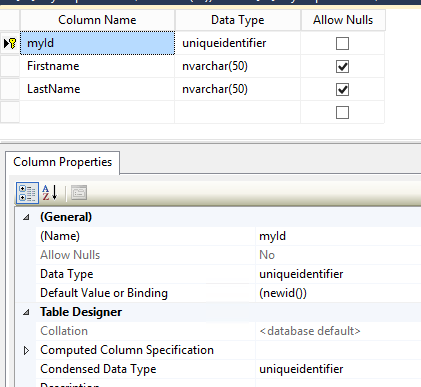Select the row header for Firstname

click(10, 66)
